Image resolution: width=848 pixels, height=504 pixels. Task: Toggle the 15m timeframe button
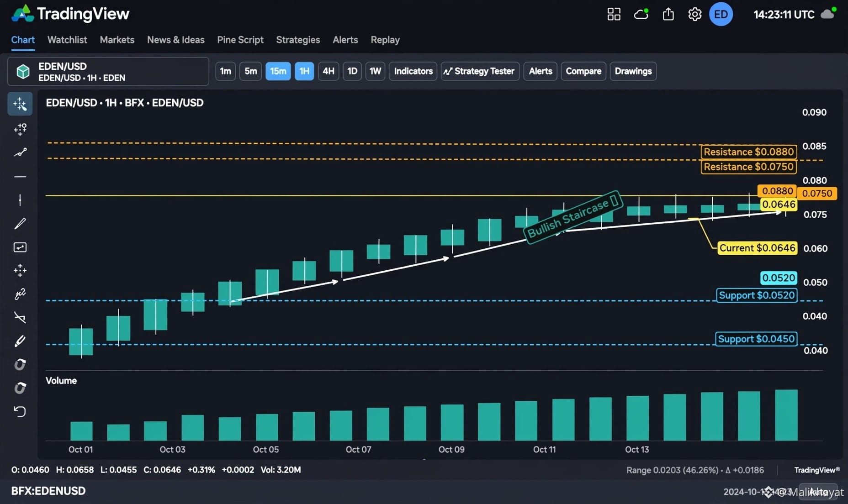278,71
